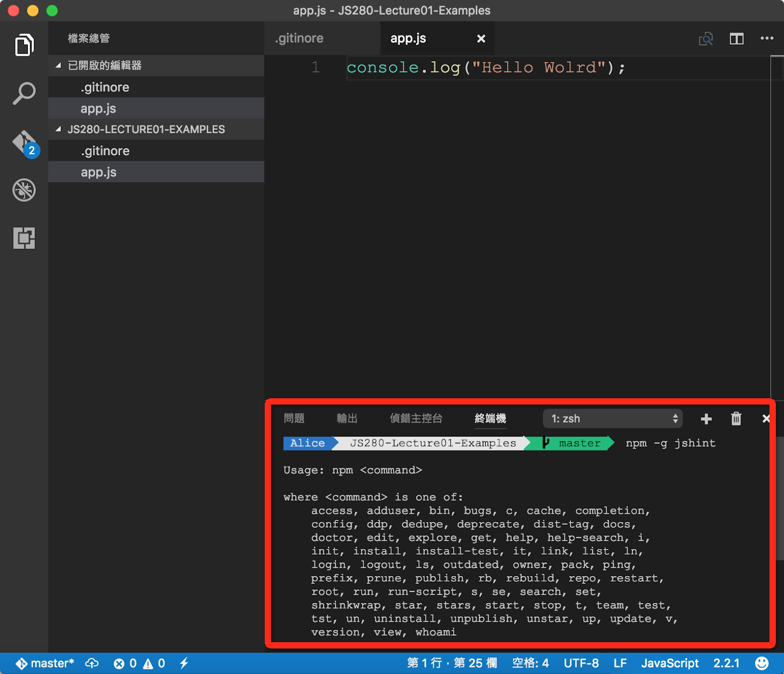The width and height of the screenshot is (784, 674).
Task: Switch to the 輸出 panel tab
Action: pyautogui.click(x=347, y=418)
